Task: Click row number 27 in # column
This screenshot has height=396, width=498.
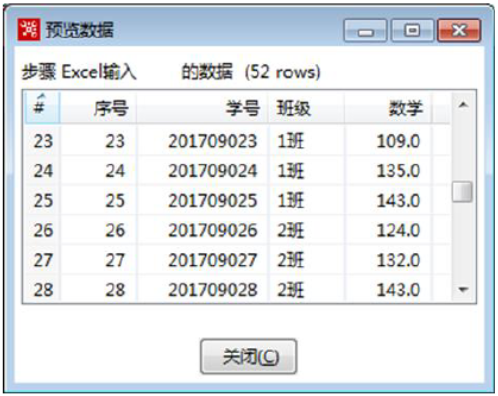Action: tap(43, 260)
